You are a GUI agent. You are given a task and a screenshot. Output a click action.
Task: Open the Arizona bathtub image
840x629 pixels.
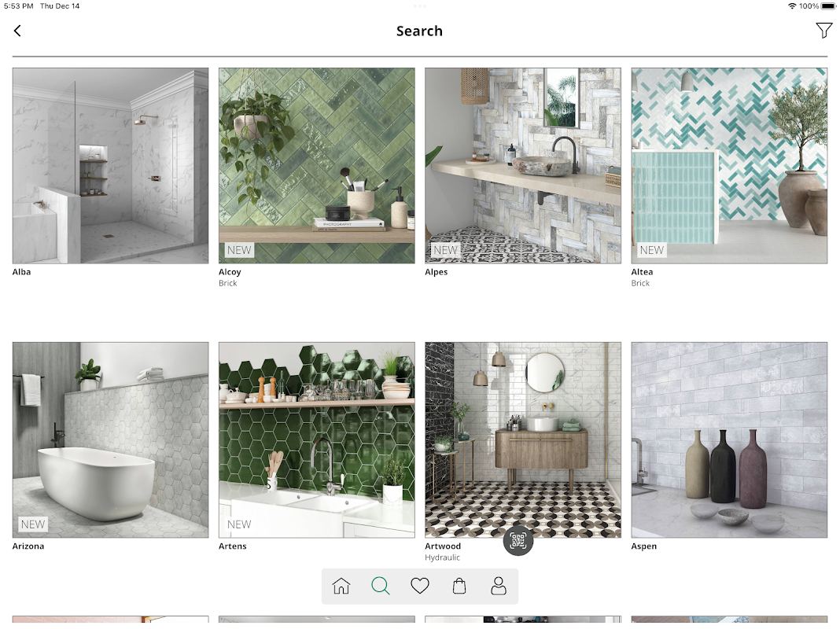pyautogui.click(x=110, y=440)
